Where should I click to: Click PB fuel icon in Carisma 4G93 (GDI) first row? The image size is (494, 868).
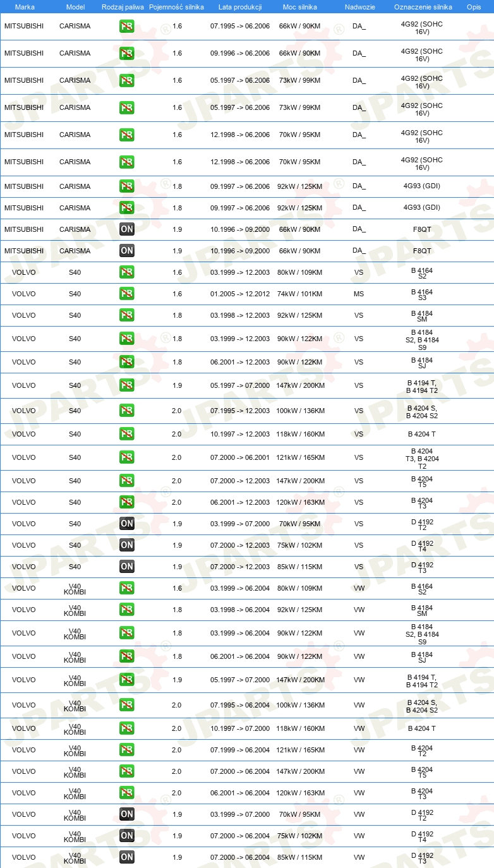127,186
